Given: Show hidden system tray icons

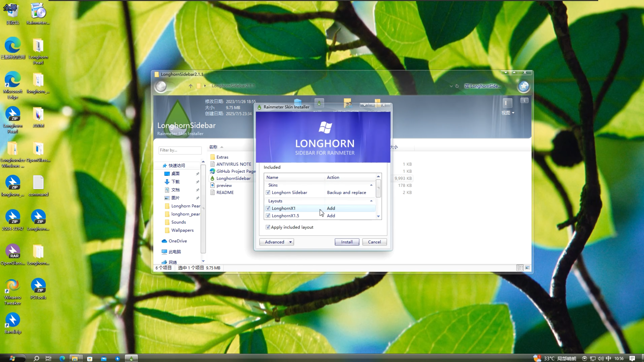Looking at the screenshot, I should point(584,358).
